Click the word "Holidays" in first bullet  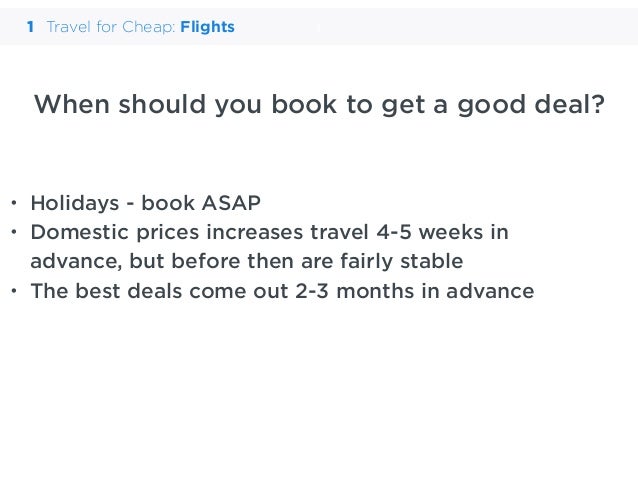click(75, 204)
